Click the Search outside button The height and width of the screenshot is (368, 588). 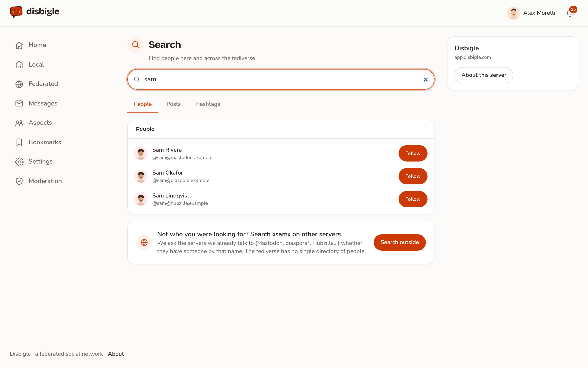(x=400, y=242)
